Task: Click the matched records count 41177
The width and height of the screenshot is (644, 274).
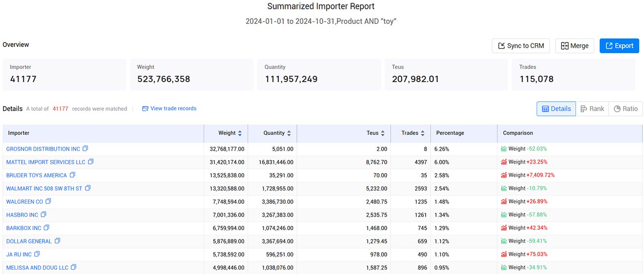Action: click(61, 109)
